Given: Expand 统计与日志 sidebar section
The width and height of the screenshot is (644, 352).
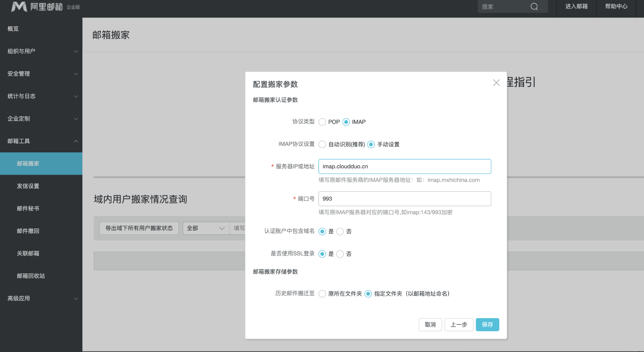Looking at the screenshot, I should (41, 96).
